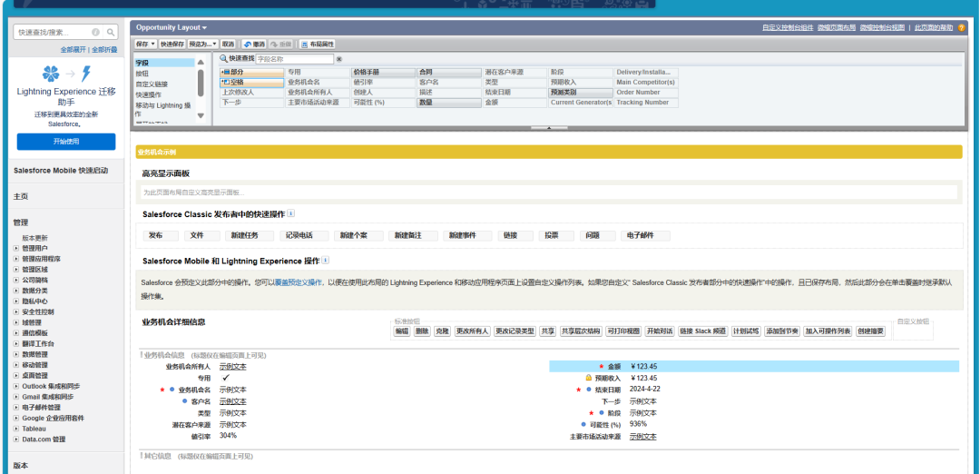This screenshot has width=980, height=474.
Task: Click 主页 in the sidebar
Action: tap(21, 196)
